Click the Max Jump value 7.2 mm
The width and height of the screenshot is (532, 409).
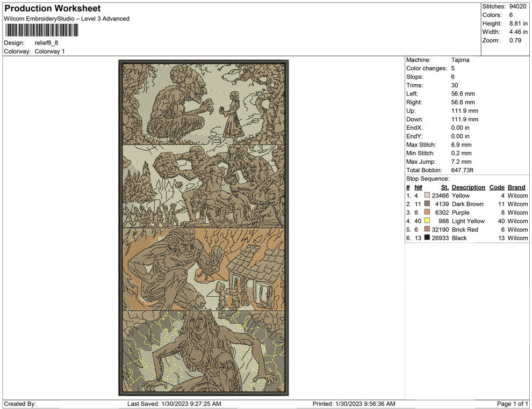click(x=461, y=162)
